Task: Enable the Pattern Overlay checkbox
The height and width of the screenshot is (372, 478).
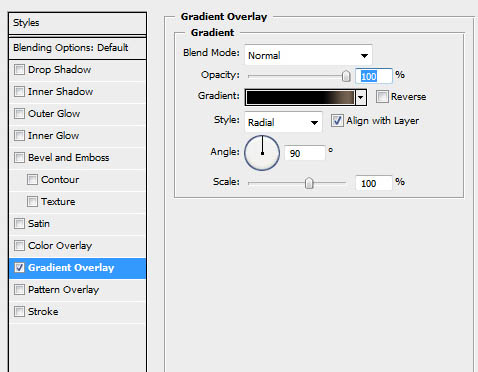Action: 19,290
